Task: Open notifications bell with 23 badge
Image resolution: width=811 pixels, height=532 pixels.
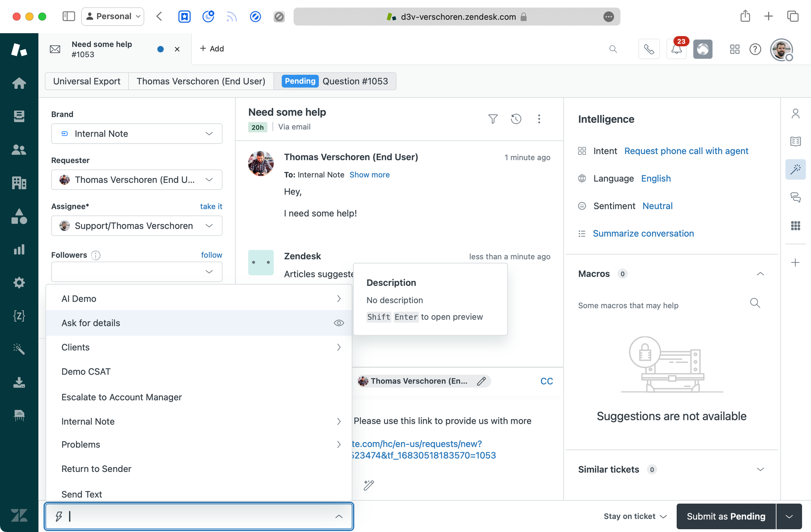Action: (676, 49)
